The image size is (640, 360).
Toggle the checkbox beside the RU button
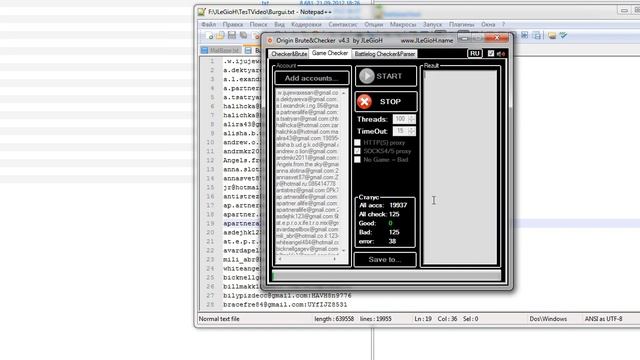pyautogui.click(x=491, y=53)
